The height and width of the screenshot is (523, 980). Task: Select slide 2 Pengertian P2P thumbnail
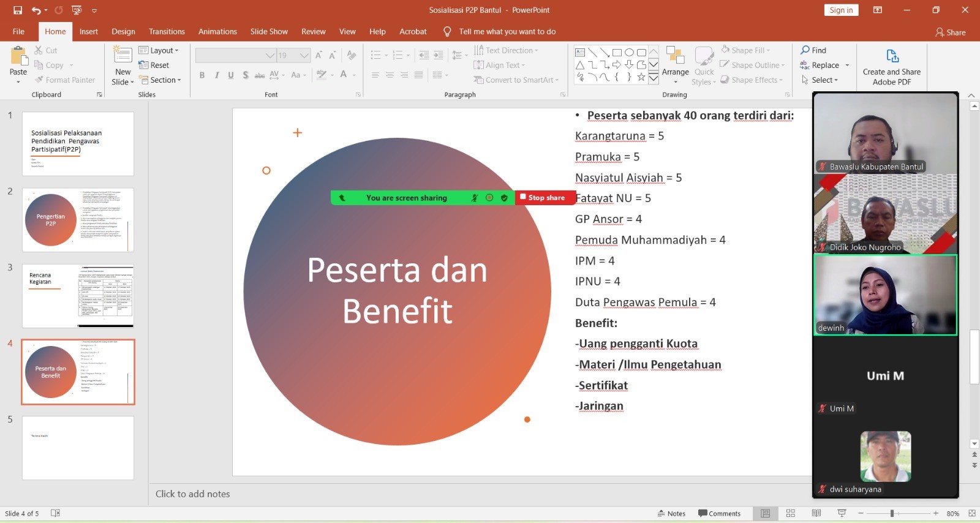[x=78, y=220]
